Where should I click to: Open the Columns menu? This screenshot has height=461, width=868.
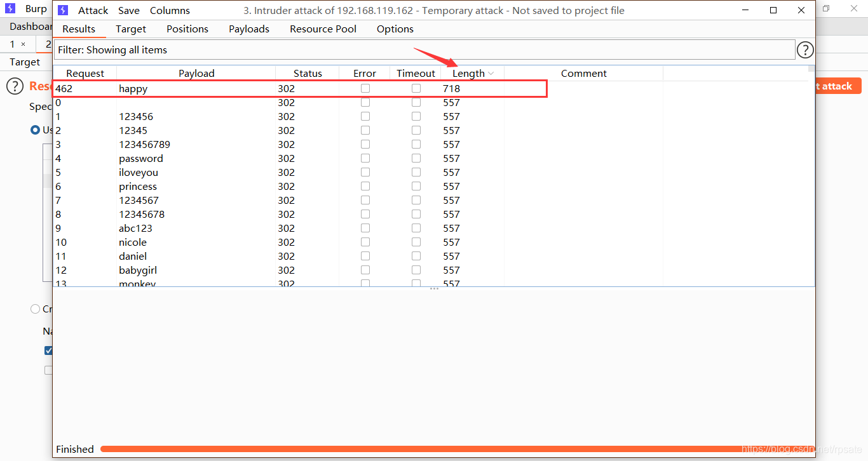pos(170,10)
